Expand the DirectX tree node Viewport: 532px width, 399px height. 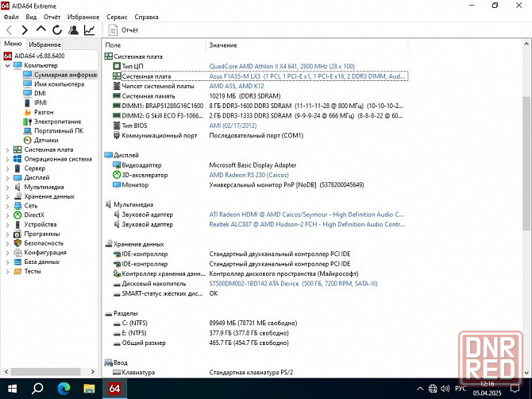(x=7, y=215)
